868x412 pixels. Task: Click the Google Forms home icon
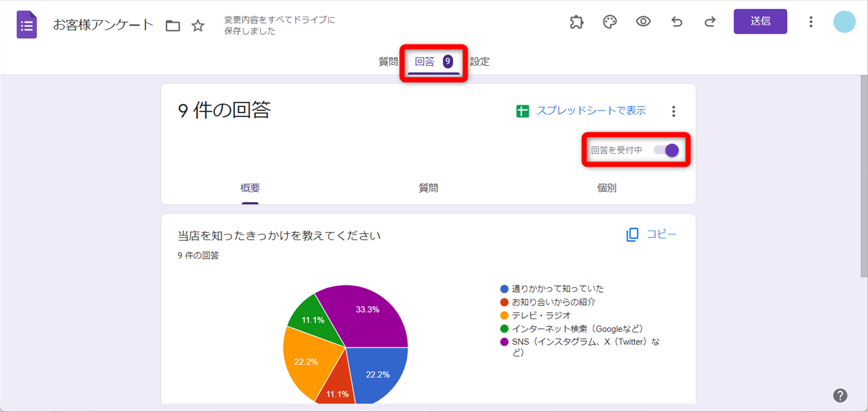[26, 25]
